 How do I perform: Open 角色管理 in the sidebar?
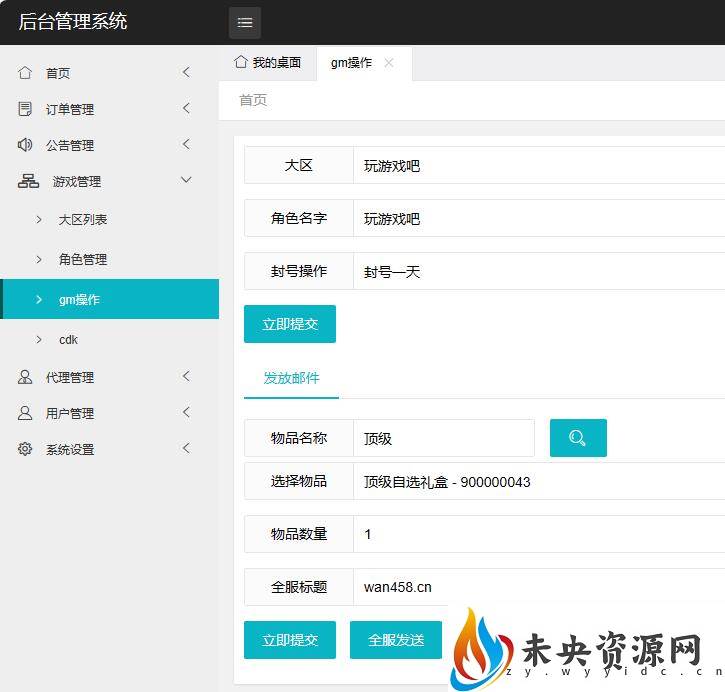click(x=82, y=259)
